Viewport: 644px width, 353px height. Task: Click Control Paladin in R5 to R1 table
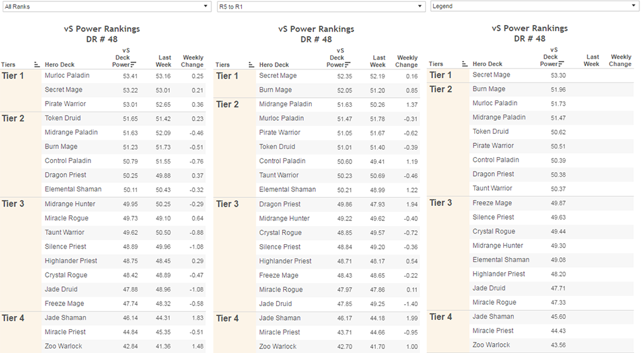tap(283, 161)
